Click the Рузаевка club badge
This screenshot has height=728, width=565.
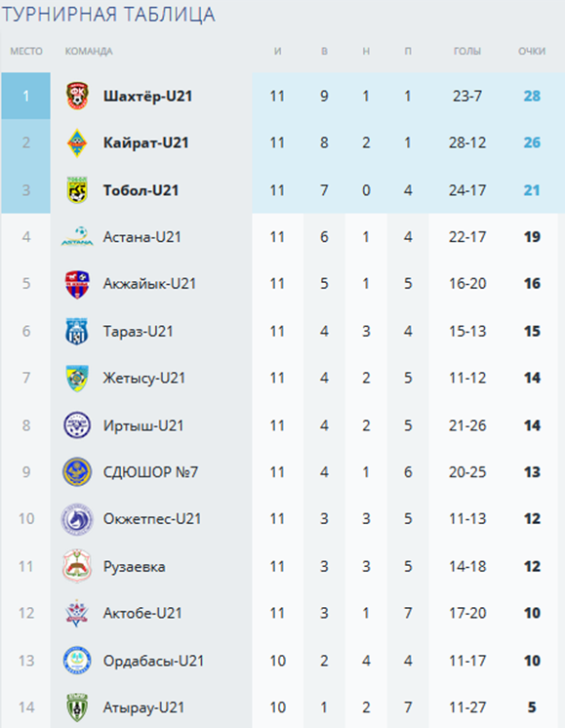tap(77, 566)
